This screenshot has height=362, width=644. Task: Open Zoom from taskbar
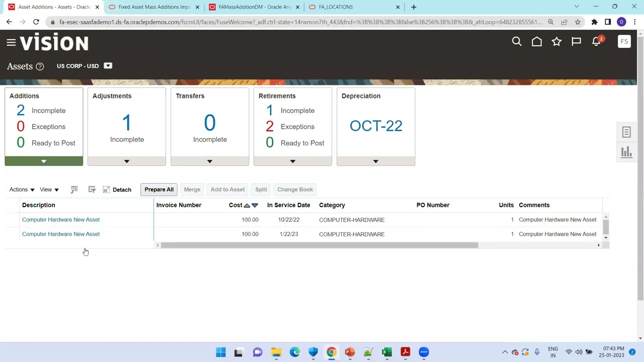point(424,352)
